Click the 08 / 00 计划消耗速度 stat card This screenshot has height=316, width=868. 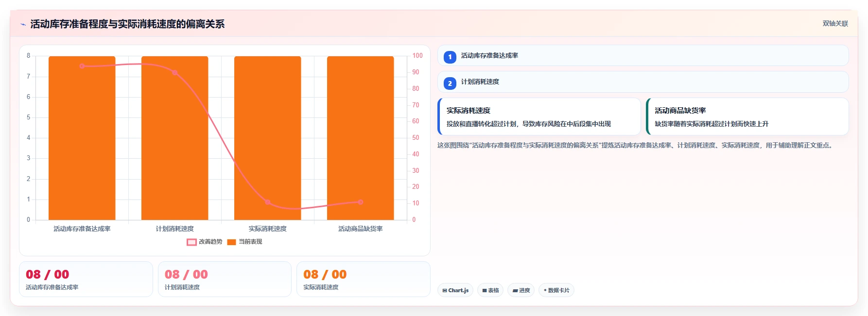(x=225, y=279)
